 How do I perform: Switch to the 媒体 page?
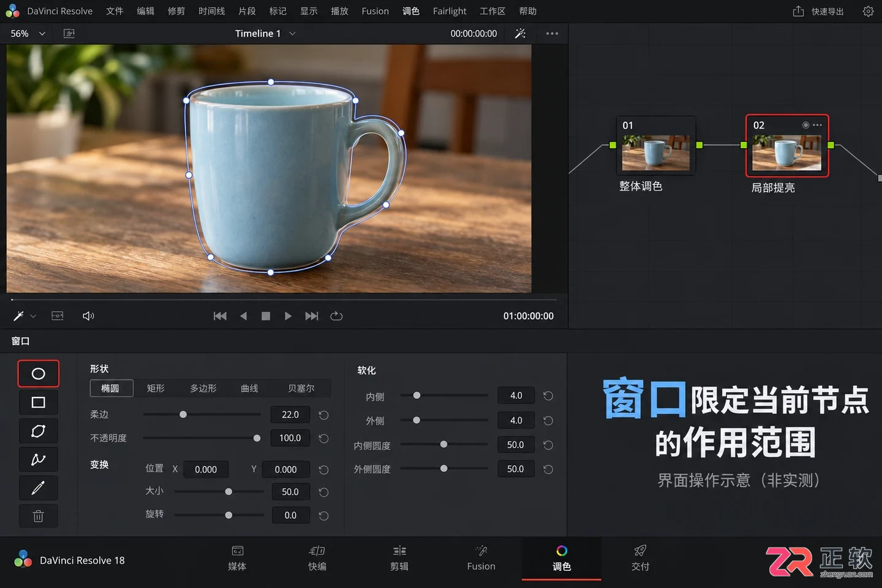point(237,558)
